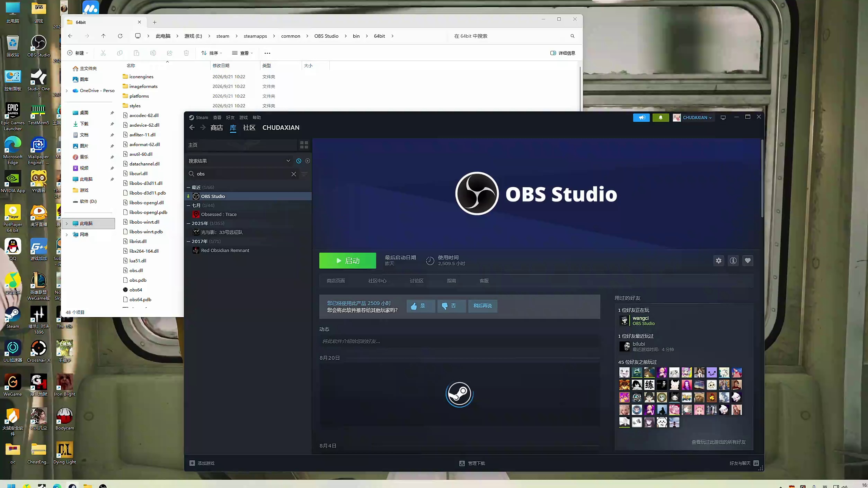Screen dimensions: 868x488
Task: Collapse the 七月 library group
Action: [188, 206]
